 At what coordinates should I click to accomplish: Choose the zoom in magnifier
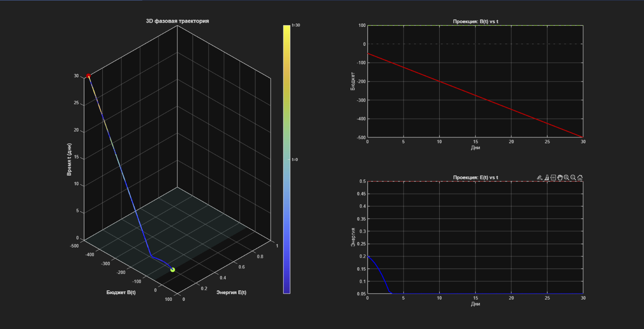566,178
